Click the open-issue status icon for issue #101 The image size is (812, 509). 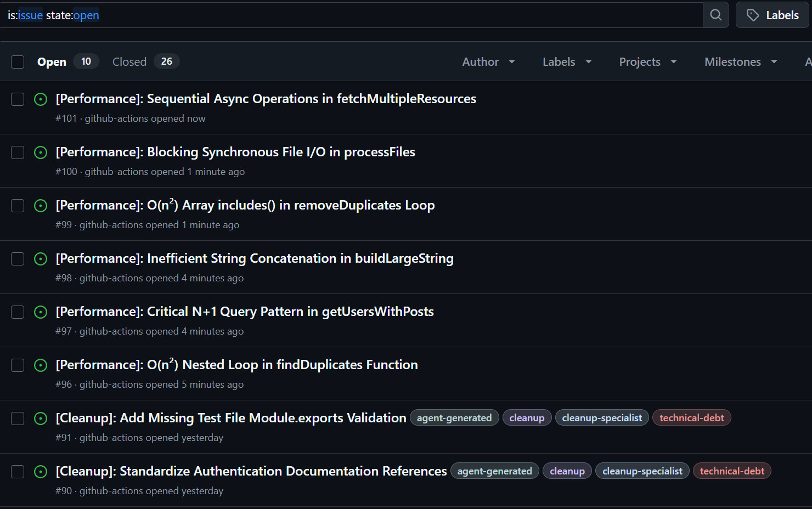click(41, 99)
